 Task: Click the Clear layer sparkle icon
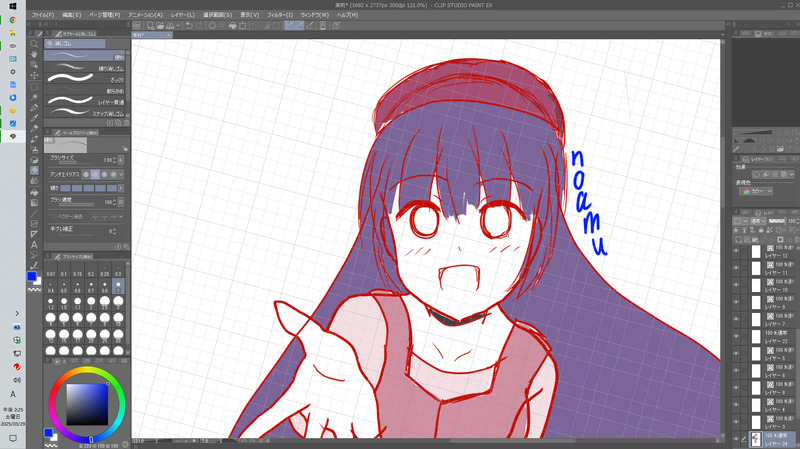212,26
